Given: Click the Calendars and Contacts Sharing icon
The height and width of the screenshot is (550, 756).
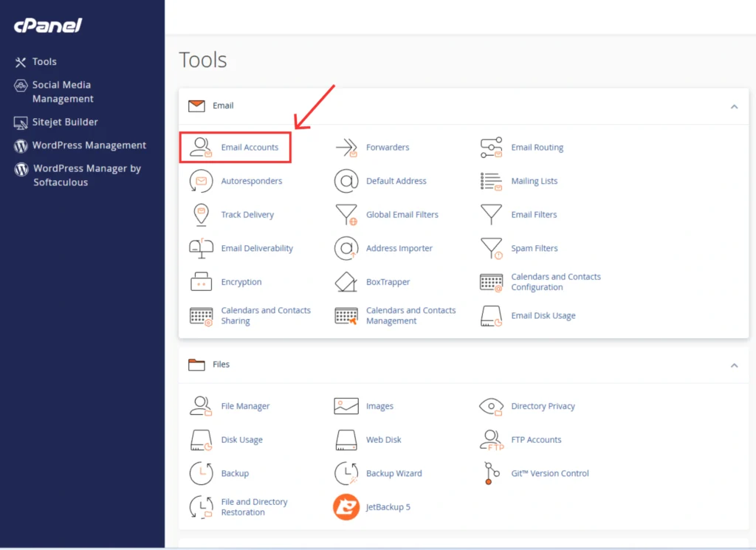Looking at the screenshot, I should (x=201, y=316).
